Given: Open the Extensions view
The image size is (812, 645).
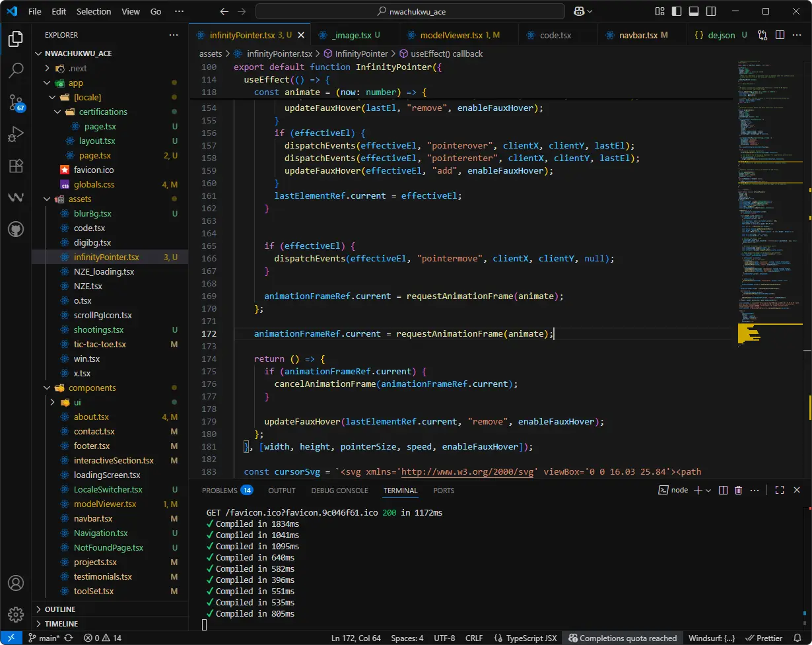Looking at the screenshot, I should [16, 166].
